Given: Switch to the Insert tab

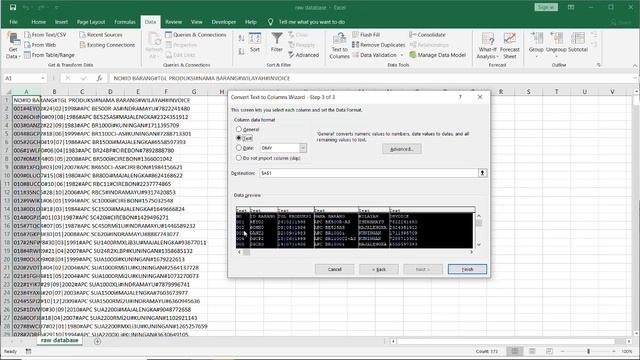Looking at the screenshot, I should pos(61,22).
